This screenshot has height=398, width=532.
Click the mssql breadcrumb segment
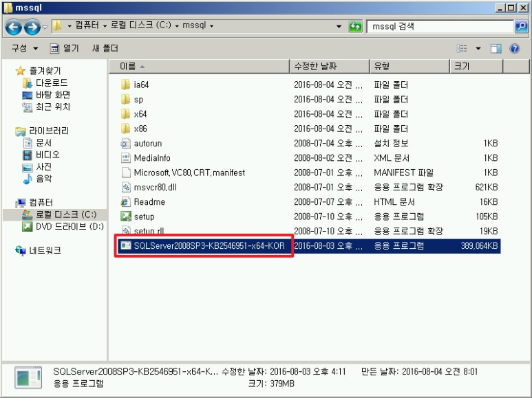coord(194,25)
